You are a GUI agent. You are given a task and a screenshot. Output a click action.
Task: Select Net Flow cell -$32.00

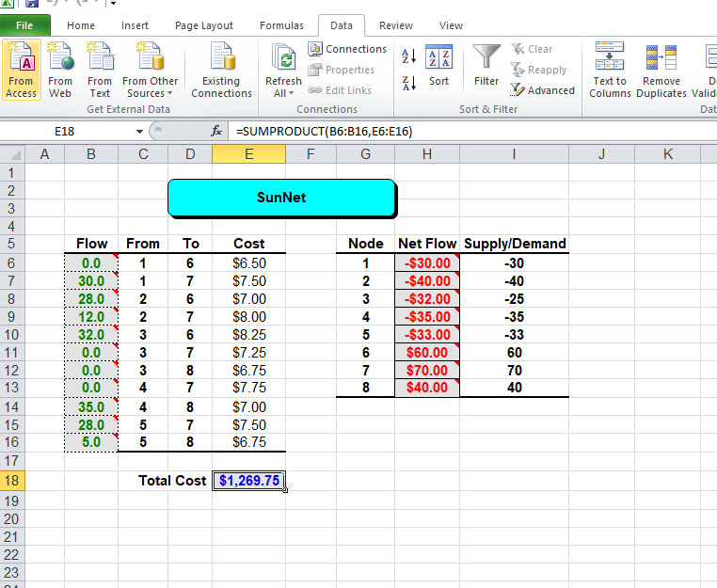427,298
